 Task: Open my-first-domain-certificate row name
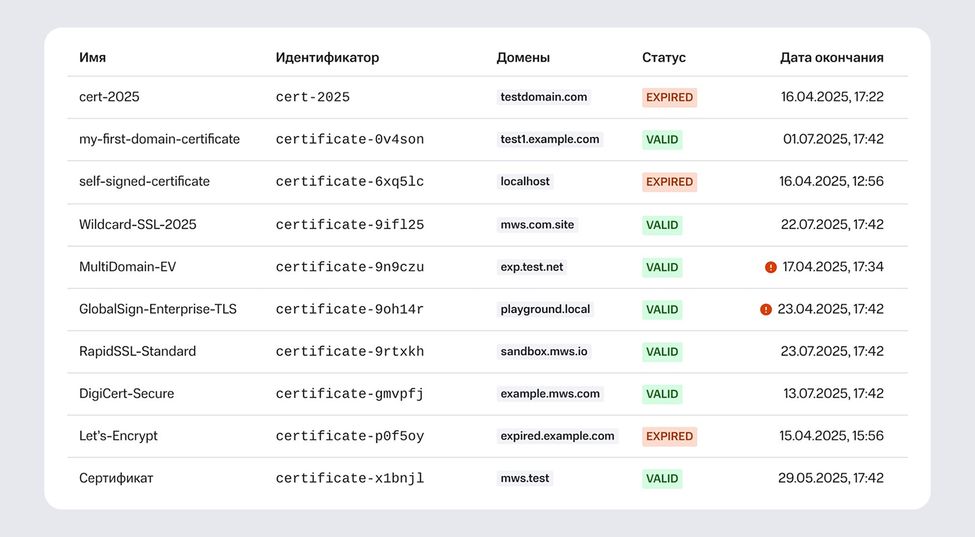[159, 139]
